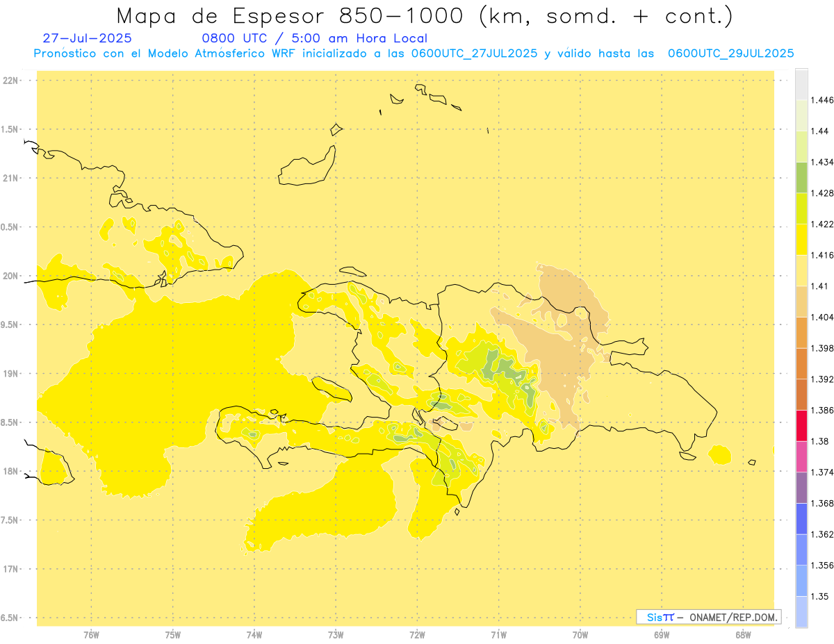The height and width of the screenshot is (644, 834).
Task: Click the '71W' longitude label
Action: pos(498,634)
